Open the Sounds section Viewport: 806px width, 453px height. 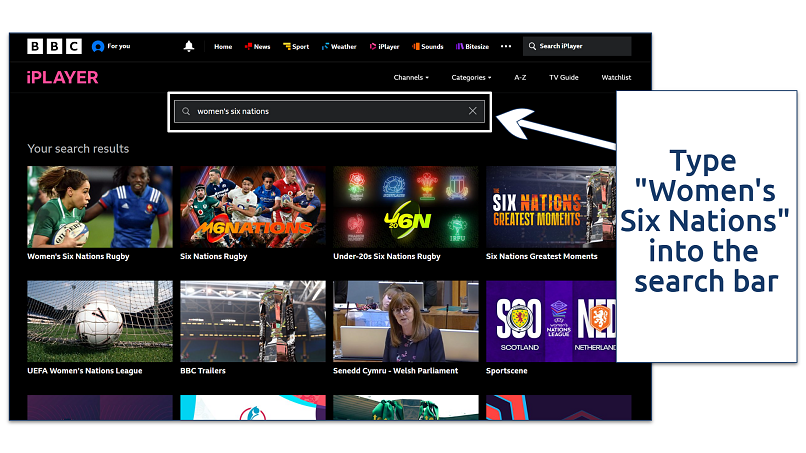(x=428, y=46)
